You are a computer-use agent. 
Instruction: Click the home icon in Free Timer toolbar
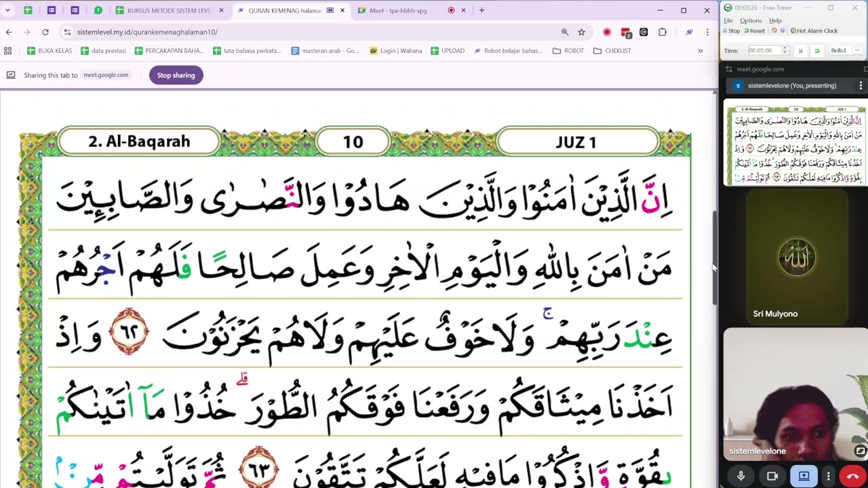point(774,30)
